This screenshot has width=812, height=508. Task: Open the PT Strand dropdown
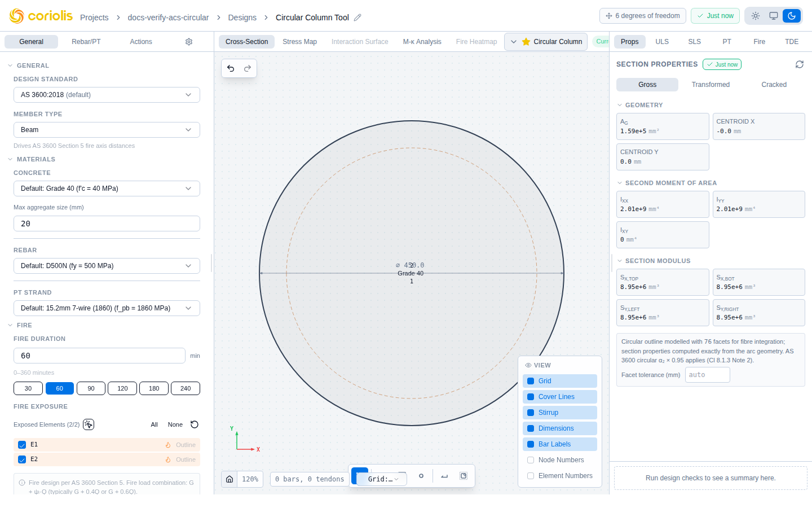(107, 308)
